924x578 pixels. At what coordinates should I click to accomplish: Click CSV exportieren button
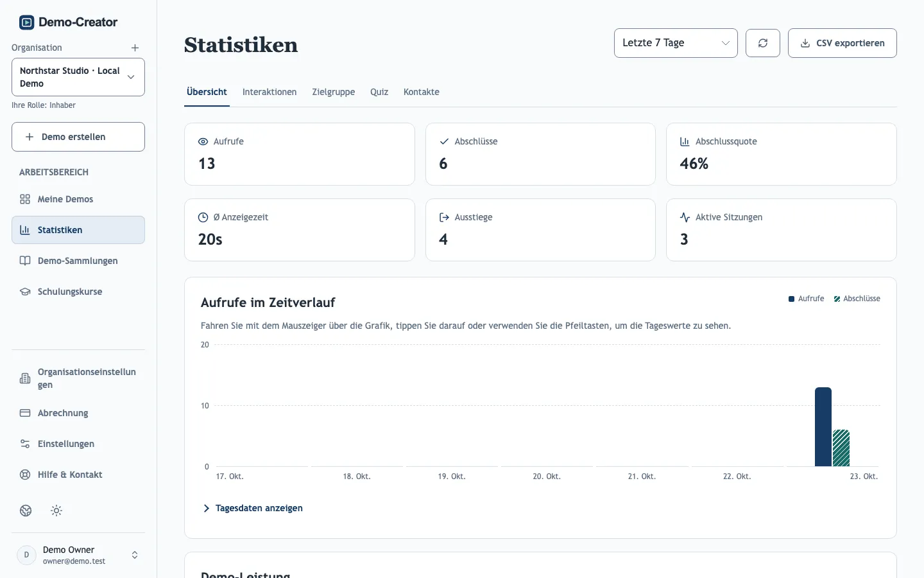point(843,43)
